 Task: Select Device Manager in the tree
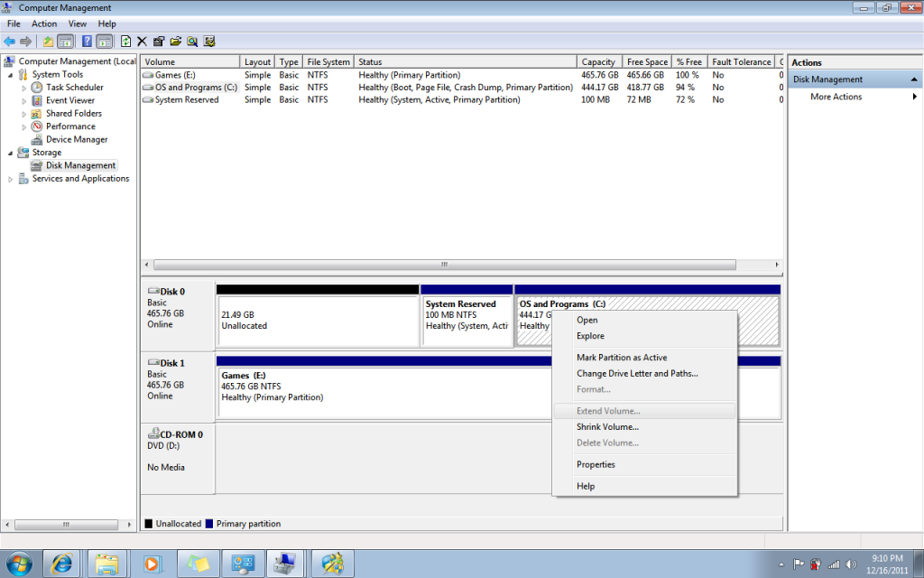pyautogui.click(x=77, y=139)
